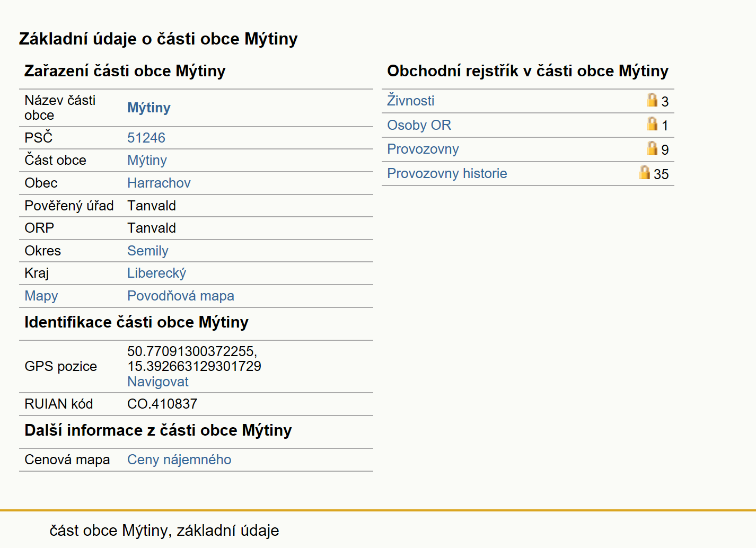Click the GPS pozice label
756x548 pixels.
click(x=61, y=366)
